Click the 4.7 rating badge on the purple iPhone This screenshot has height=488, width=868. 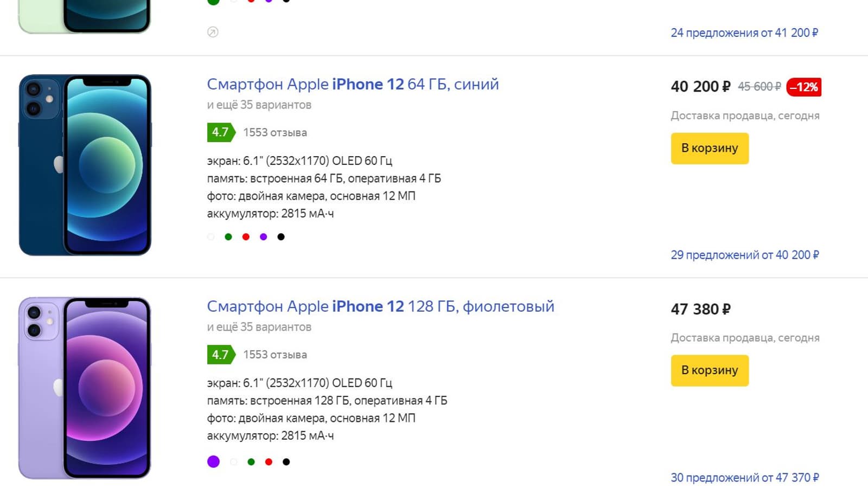(x=220, y=355)
